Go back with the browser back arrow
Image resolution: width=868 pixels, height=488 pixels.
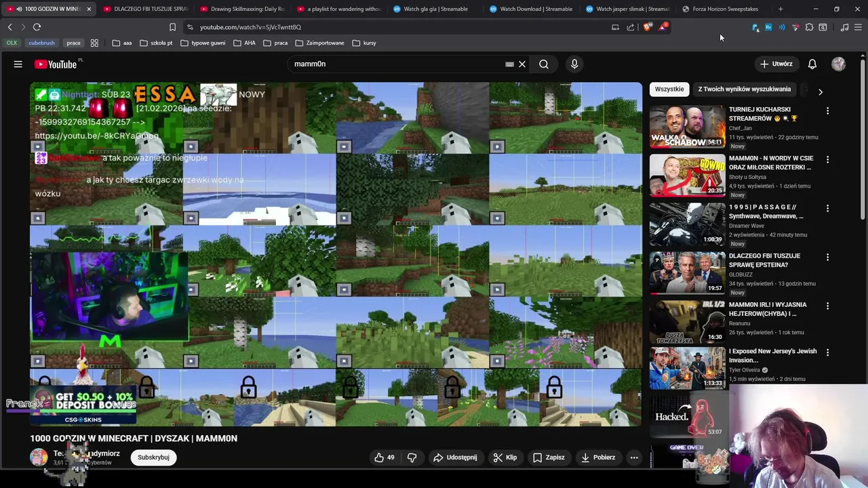click(x=9, y=27)
